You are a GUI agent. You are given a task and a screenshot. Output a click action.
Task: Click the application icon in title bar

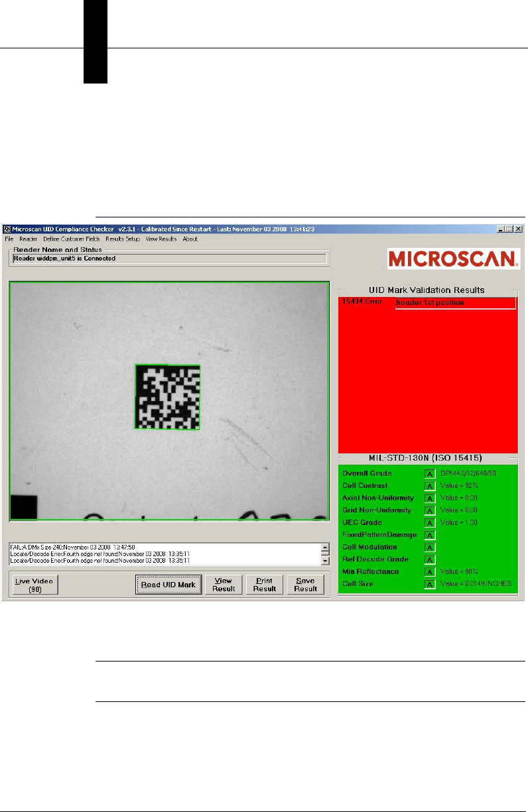(x=8, y=229)
